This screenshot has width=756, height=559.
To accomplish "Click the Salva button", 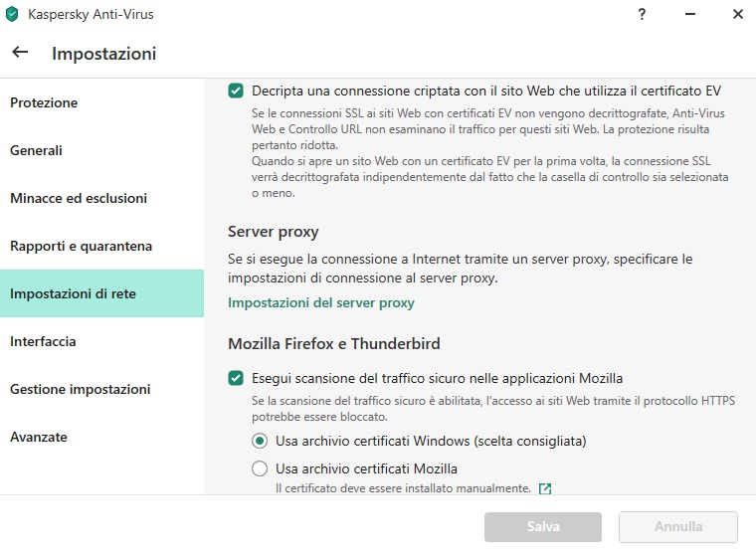I will [x=543, y=527].
